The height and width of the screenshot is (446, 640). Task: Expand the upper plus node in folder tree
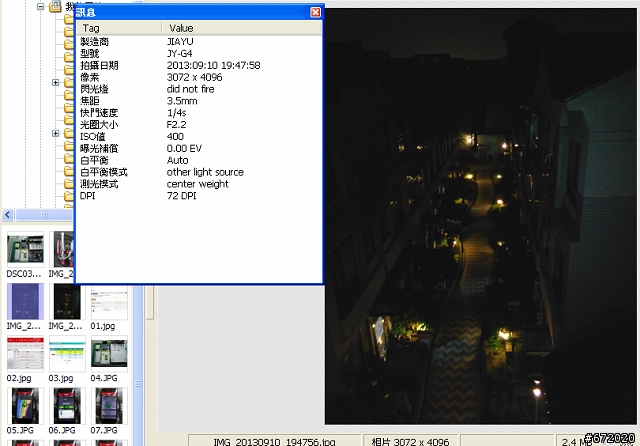point(56,82)
